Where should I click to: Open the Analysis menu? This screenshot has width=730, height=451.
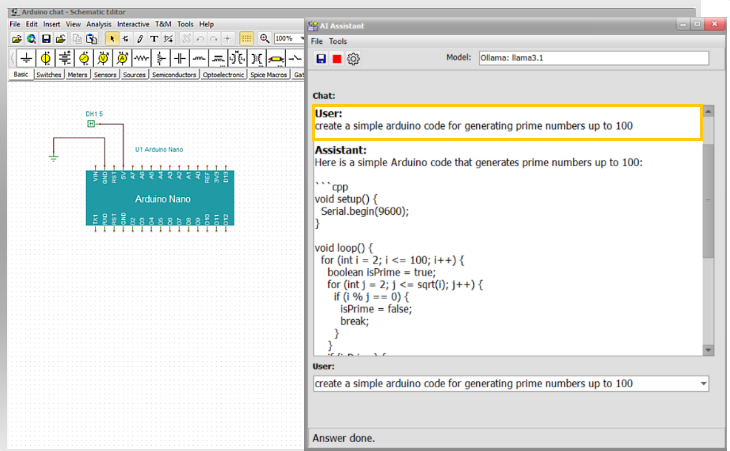tap(99, 24)
